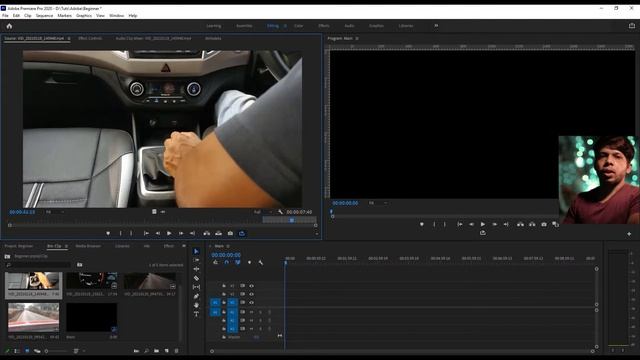Add a marker in the timeline panel
The width and height of the screenshot is (640, 360).
click(249, 262)
